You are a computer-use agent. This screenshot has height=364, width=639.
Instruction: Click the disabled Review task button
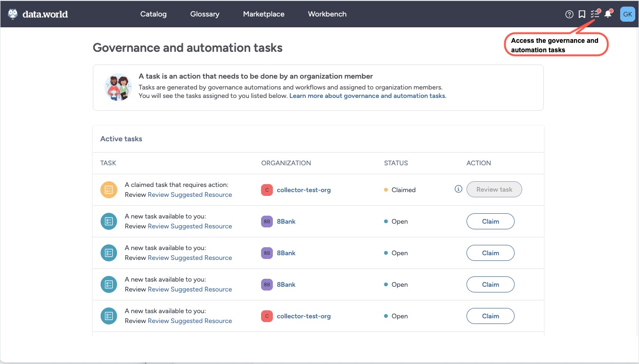(494, 189)
